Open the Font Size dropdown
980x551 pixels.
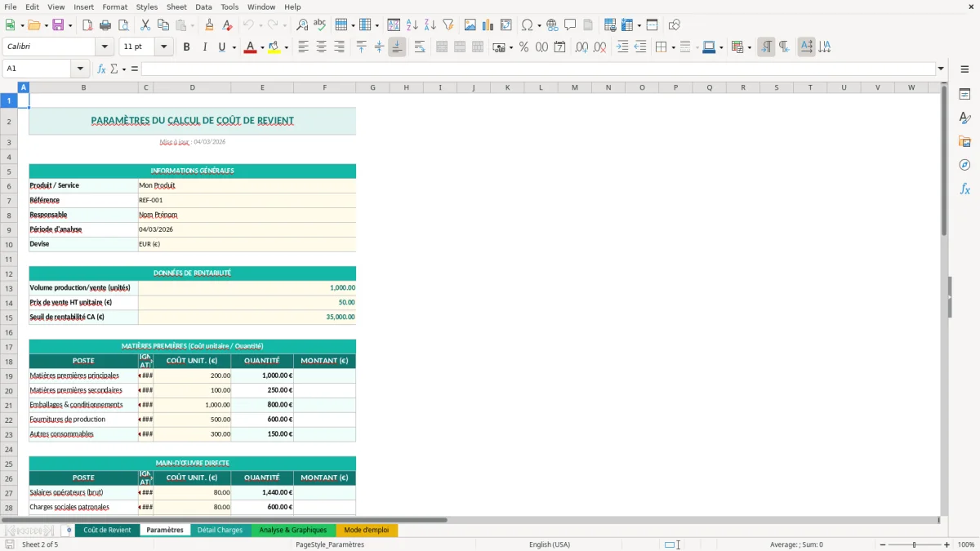(x=164, y=47)
